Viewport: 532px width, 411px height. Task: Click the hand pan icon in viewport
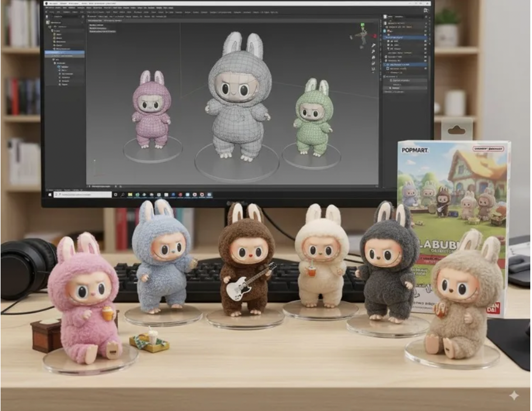point(373,57)
